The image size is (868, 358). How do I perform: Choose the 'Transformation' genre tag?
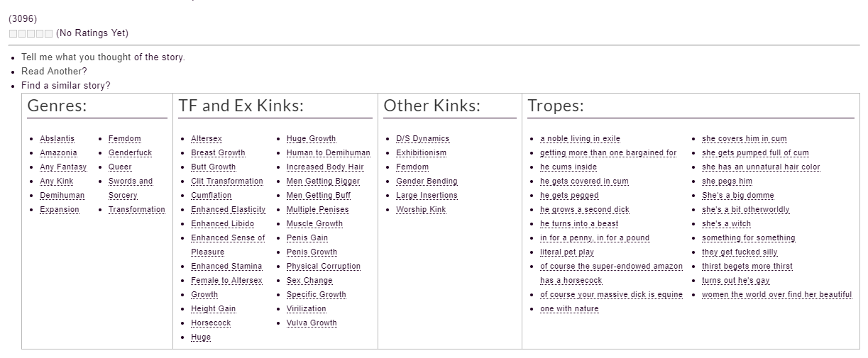click(x=137, y=210)
